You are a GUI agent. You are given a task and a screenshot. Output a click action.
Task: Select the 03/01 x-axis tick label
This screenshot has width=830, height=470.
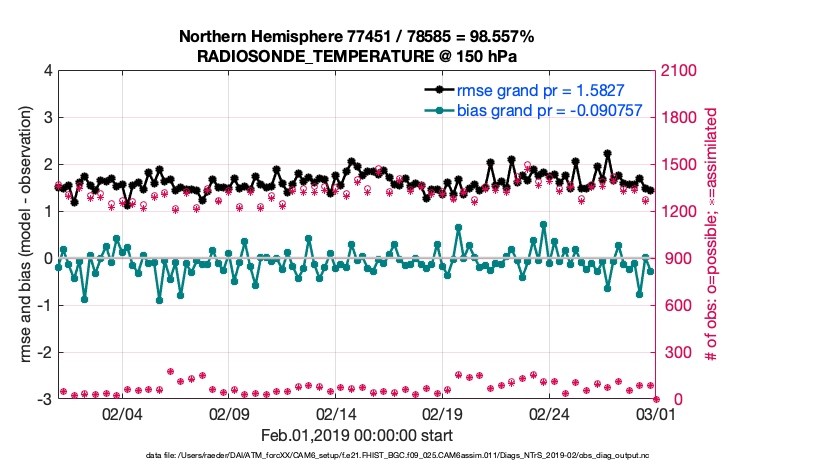pos(656,414)
